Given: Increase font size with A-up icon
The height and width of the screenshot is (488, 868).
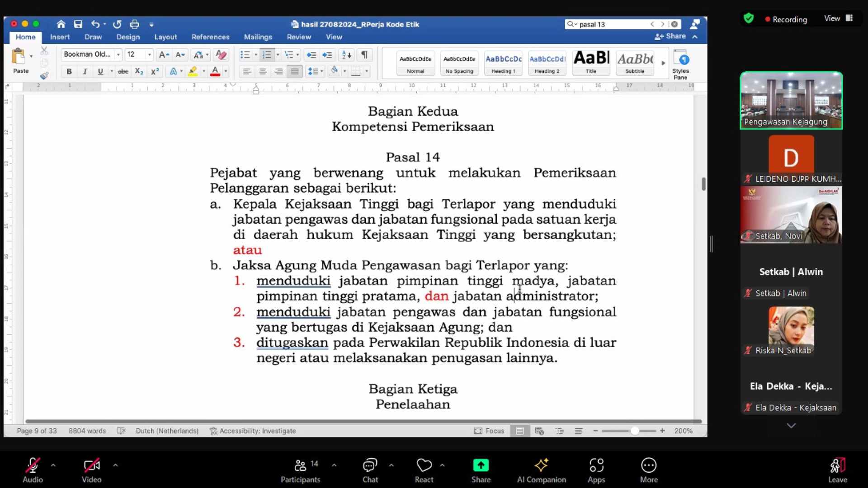Looking at the screenshot, I should (164, 55).
